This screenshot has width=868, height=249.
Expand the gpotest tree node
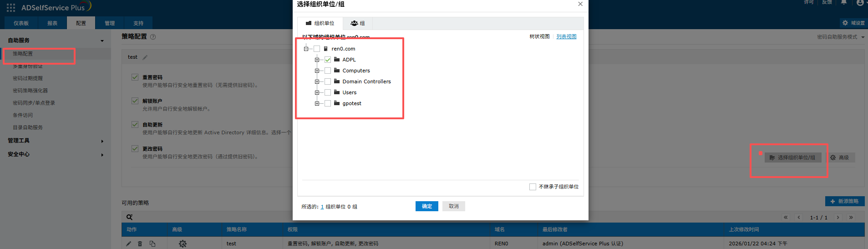[317, 103]
